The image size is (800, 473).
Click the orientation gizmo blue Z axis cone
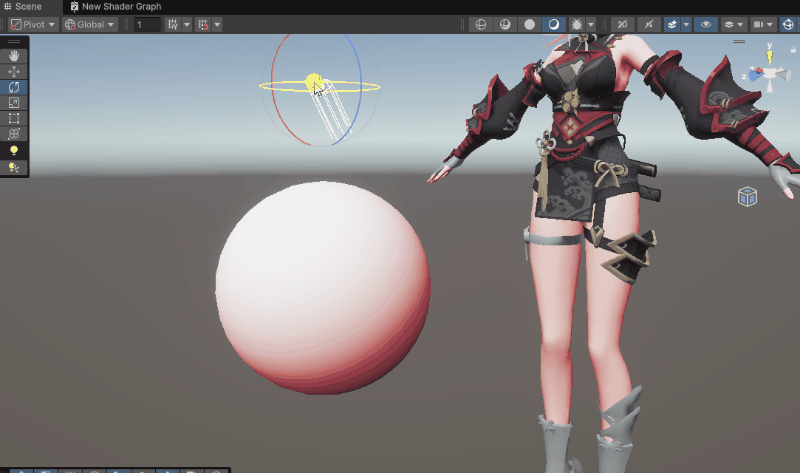(756, 75)
